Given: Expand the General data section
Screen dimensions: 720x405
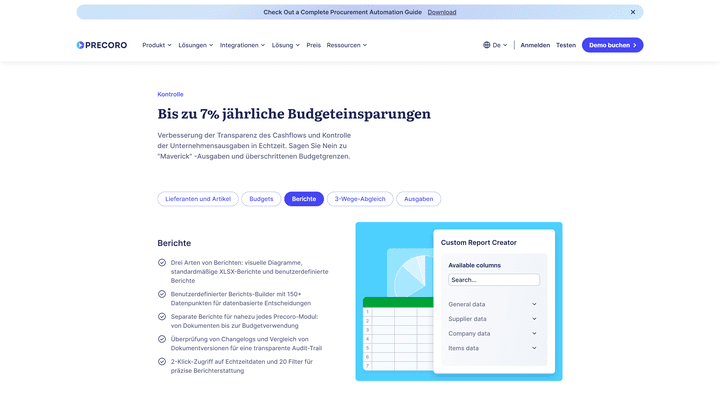Looking at the screenshot, I should click(494, 304).
